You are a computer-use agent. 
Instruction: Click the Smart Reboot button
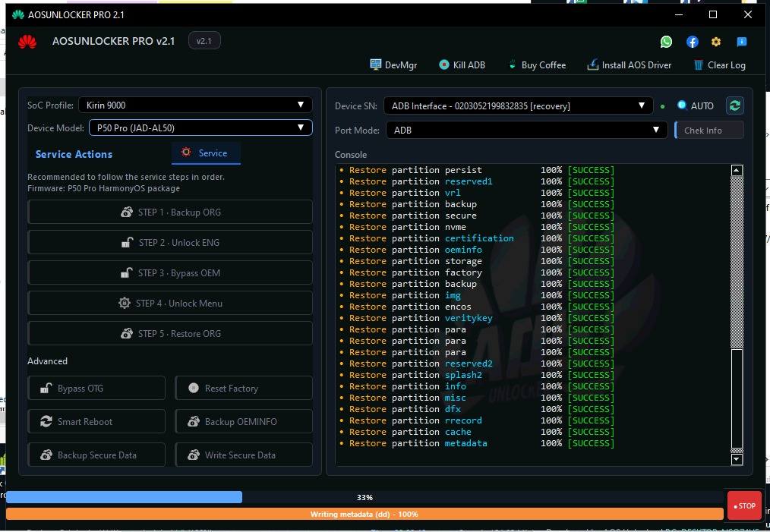[96, 421]
